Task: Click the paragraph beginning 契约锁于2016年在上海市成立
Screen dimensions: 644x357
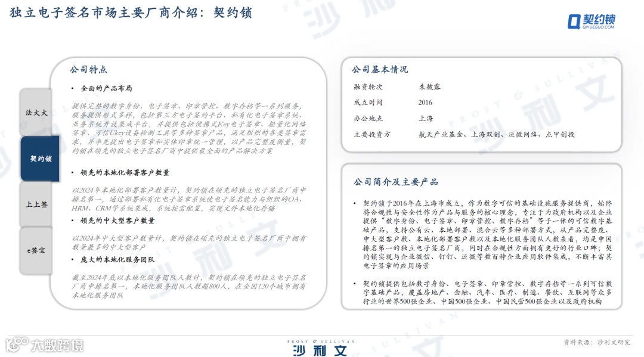Action: [x=488, y=234]
